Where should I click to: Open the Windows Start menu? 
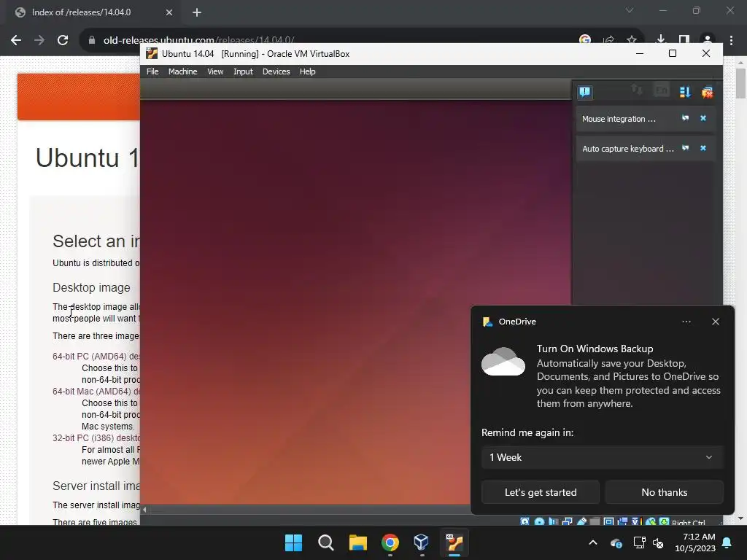click(293, 542)
